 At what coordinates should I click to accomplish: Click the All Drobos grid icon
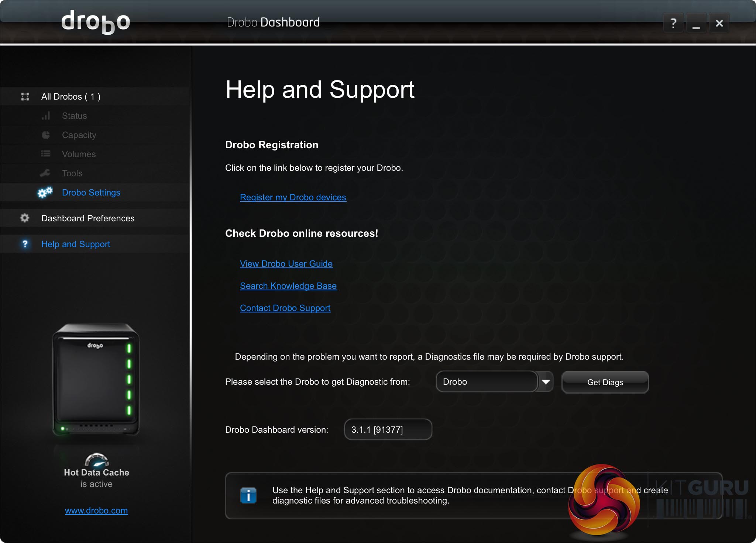coord(25,97)
